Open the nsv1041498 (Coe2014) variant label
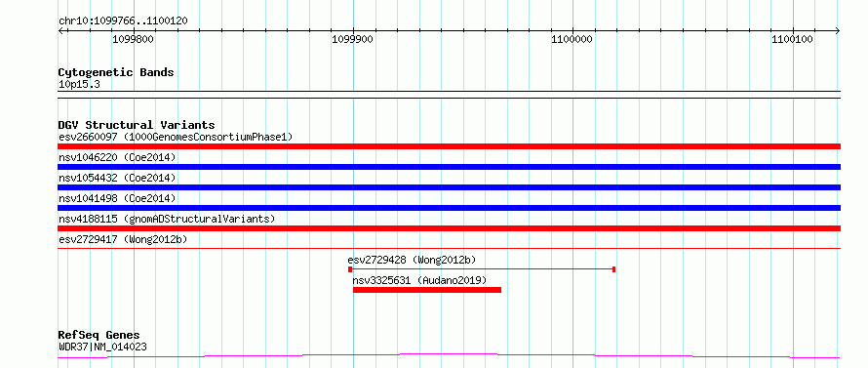Image resolution: width=868 pixels, height=368 pixels. click(x=117, y=198)
